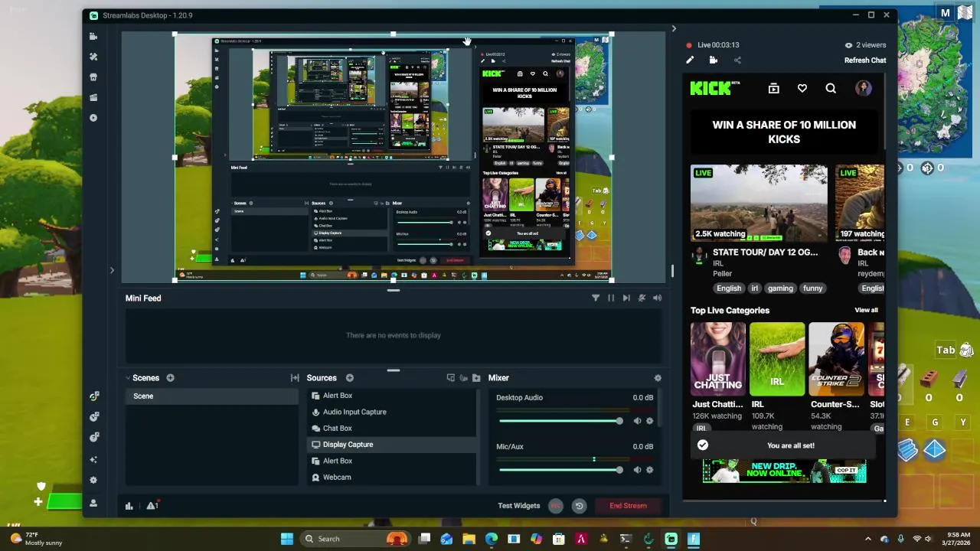Open the Editor icon in left sidebar
The width and height of the screenshot is (980, 551).
(93, 36)
